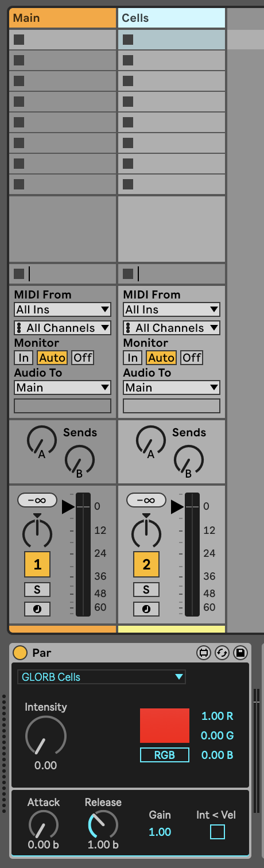Select the Cells track header
264x868 pixels.
click(172, 18)
